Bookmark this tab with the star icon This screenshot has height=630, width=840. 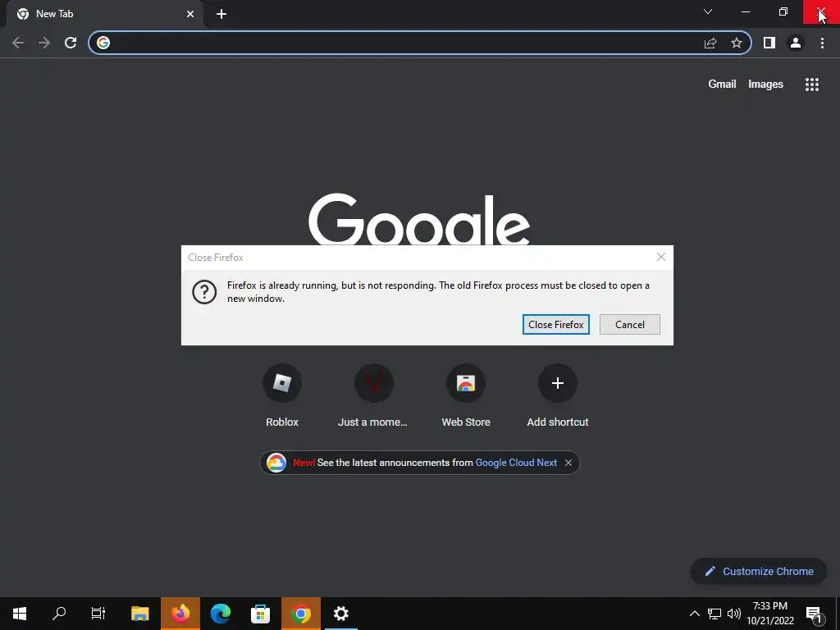tap(737, 43)
